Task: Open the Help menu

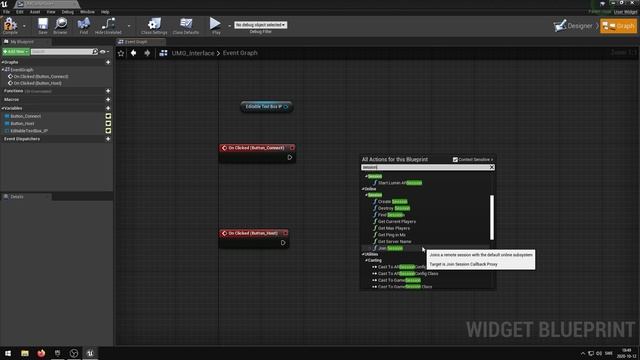Action: click(x=105, y=12)
